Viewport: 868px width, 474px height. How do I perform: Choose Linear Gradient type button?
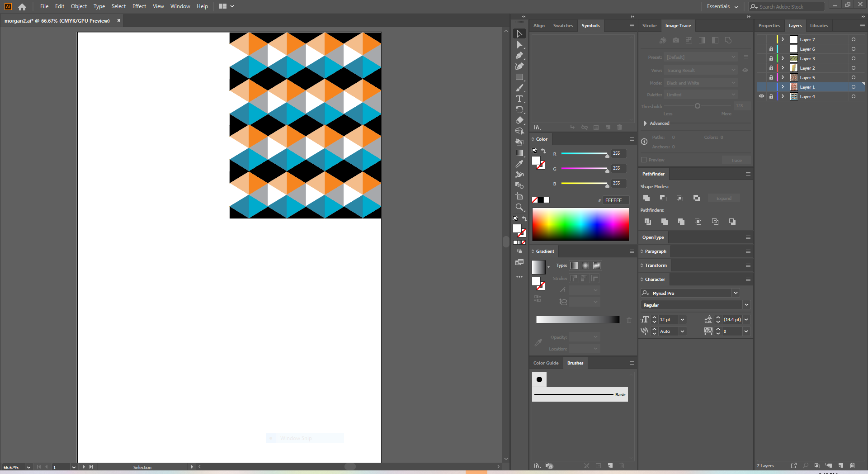(574, 265)
